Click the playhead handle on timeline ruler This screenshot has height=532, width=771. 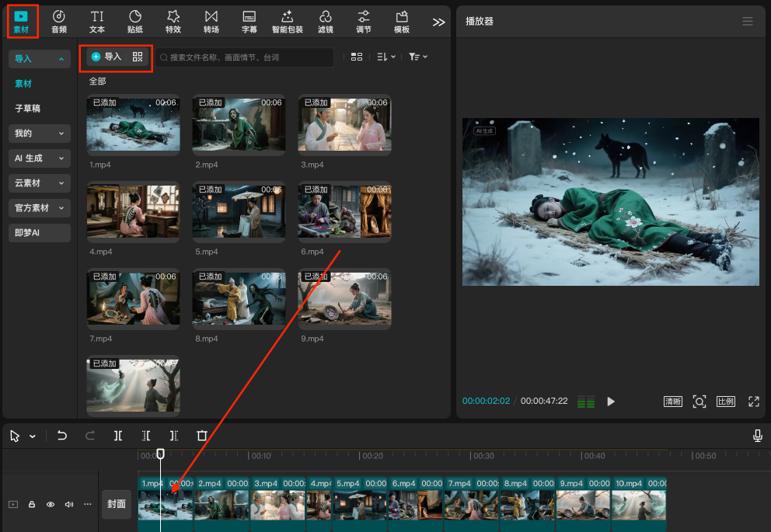(161, 454)
